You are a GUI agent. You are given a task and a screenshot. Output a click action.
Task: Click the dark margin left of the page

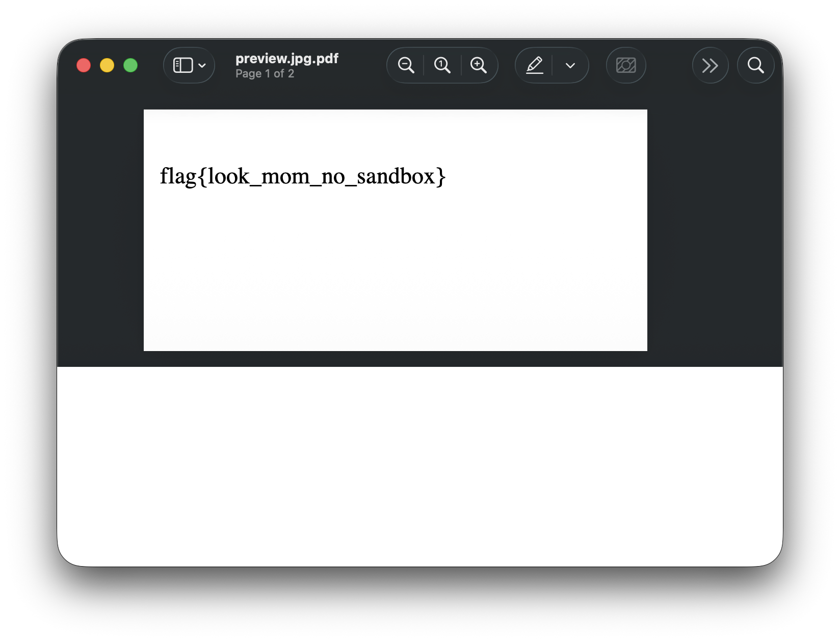[100, 229]
